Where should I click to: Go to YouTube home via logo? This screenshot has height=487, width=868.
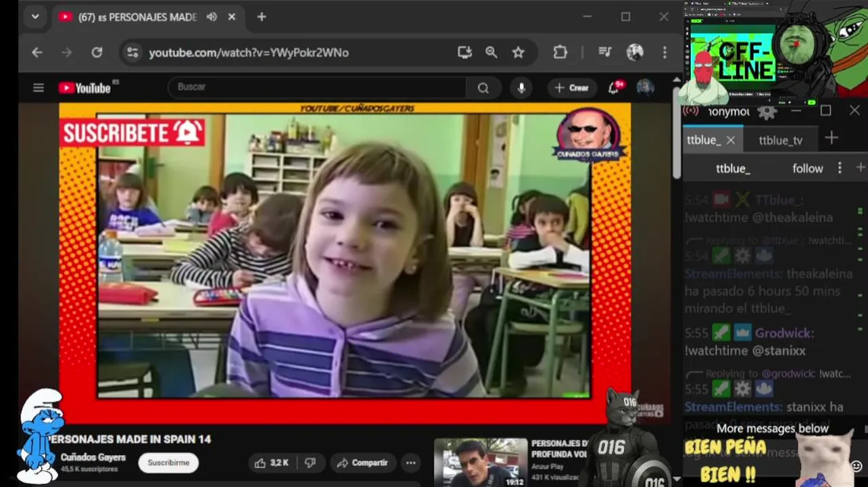tap(85, 88)
